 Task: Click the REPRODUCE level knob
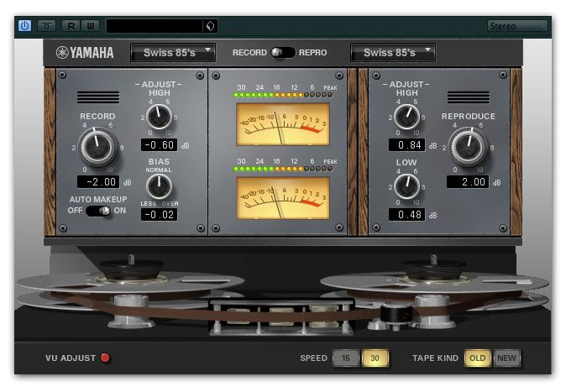(x=469, y=147)
